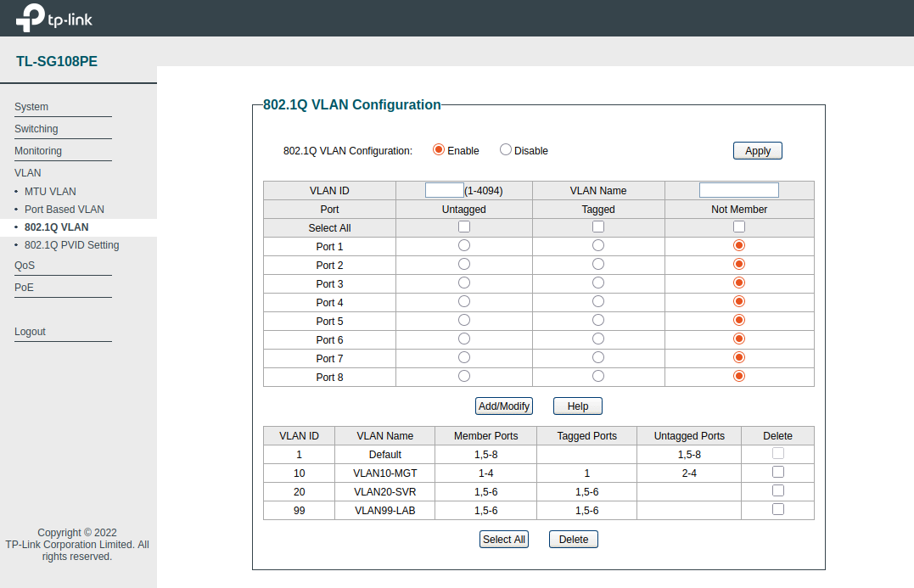Check the Select All Untagged checkbox

click(x=463, y=226)
